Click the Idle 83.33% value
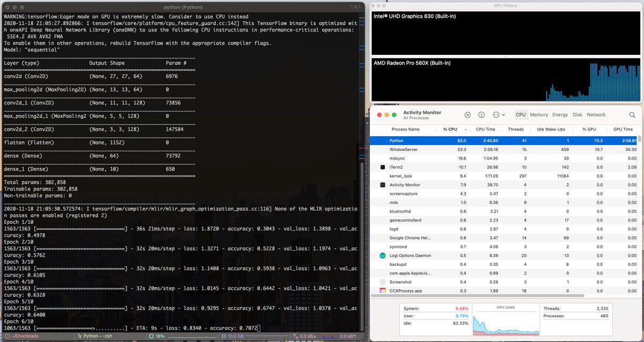The width and height of the screenshot is (644, 342). [x=460, y=323]
